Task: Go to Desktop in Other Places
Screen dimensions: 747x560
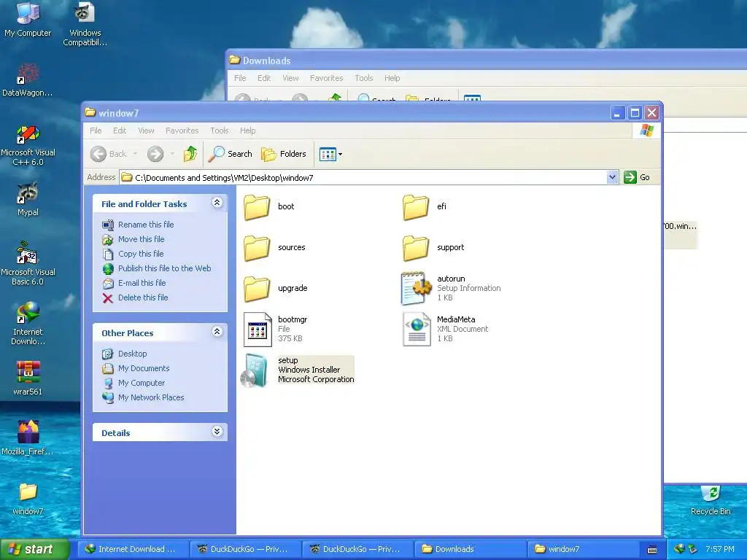Action: tap(133, 354)
